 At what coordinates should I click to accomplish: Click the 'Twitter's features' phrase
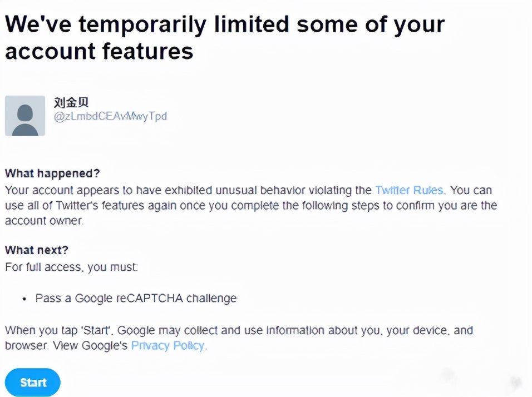click(x=100, y=205)
